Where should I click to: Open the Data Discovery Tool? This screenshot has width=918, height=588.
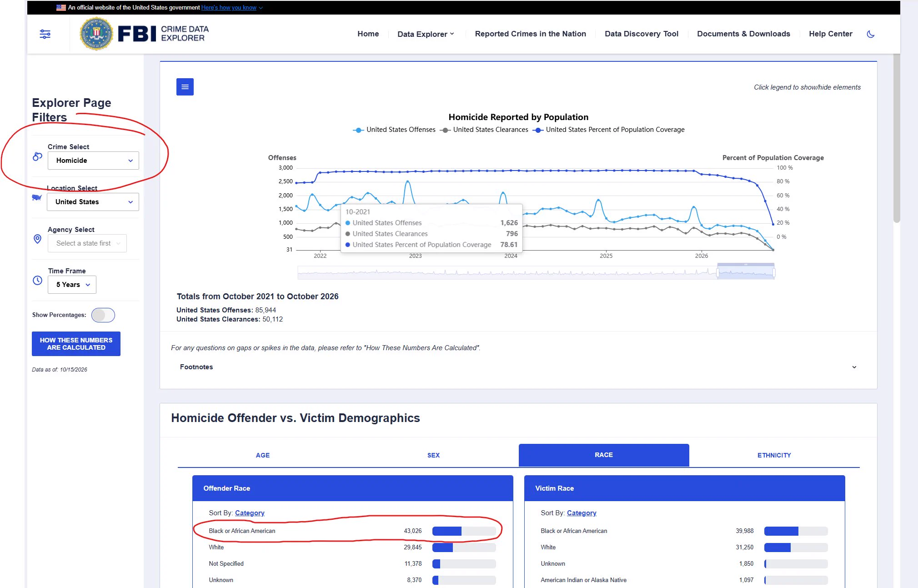(642, 34)
